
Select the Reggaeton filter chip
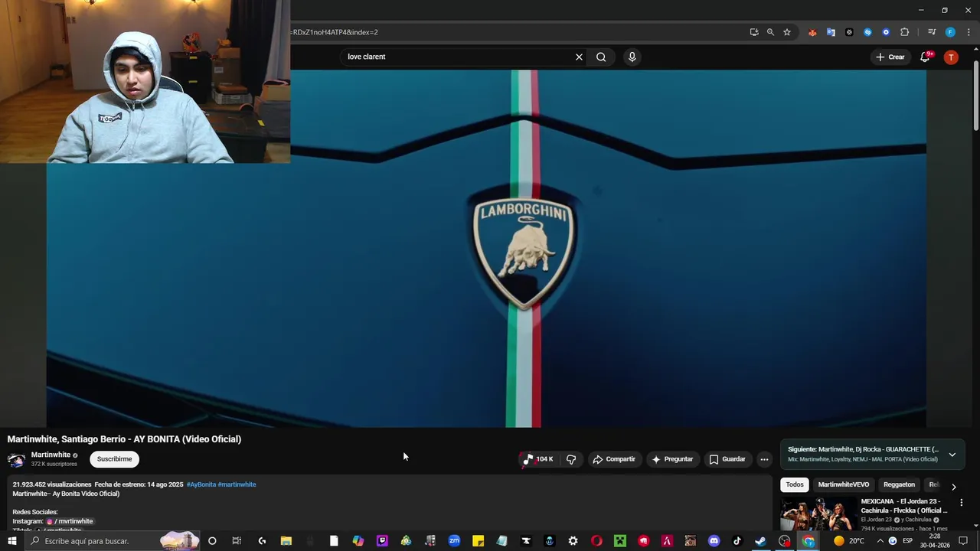[899, 484]
